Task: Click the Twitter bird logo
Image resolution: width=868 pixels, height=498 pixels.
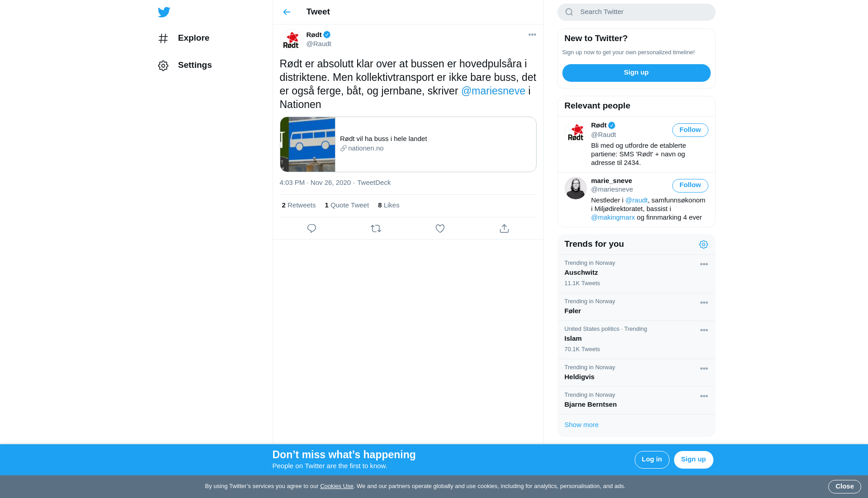Action: point(164,12)
